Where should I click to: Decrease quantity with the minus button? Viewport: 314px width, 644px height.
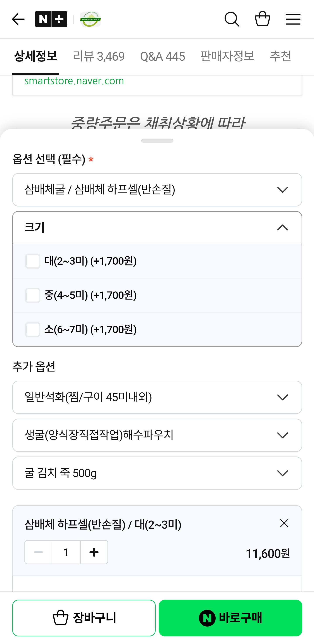point(38,552)
